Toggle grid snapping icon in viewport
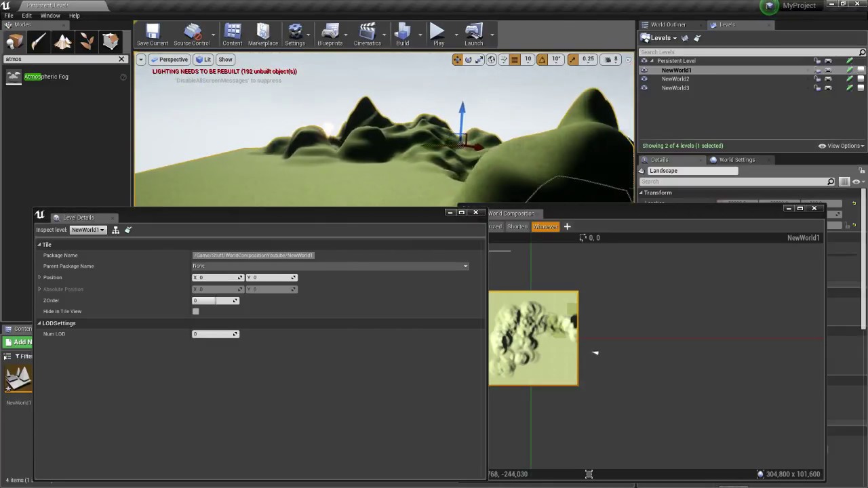Image resolution: width=868 pixels, height=488 pixels. [515, 60]
